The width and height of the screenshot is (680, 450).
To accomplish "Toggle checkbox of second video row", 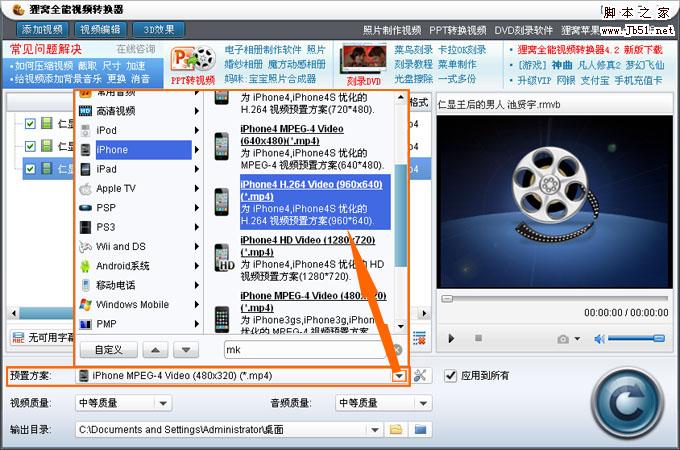I will [30, 146].
